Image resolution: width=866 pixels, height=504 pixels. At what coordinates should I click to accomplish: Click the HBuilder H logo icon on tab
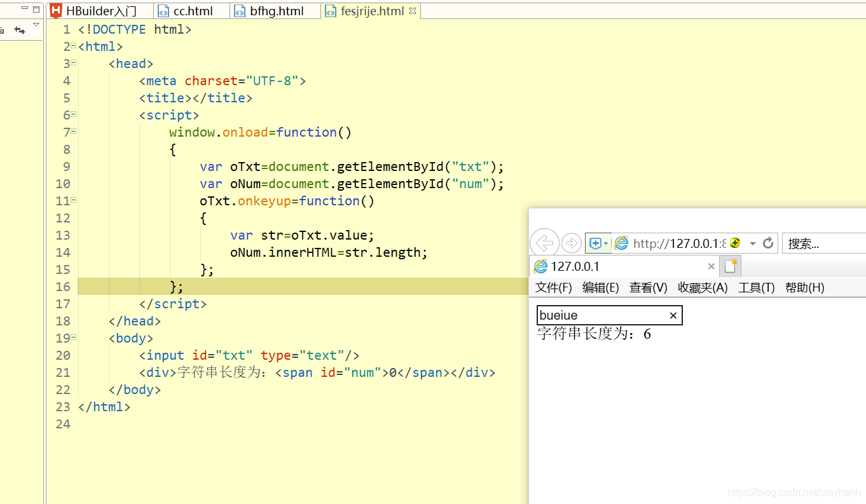coord(56,11)
